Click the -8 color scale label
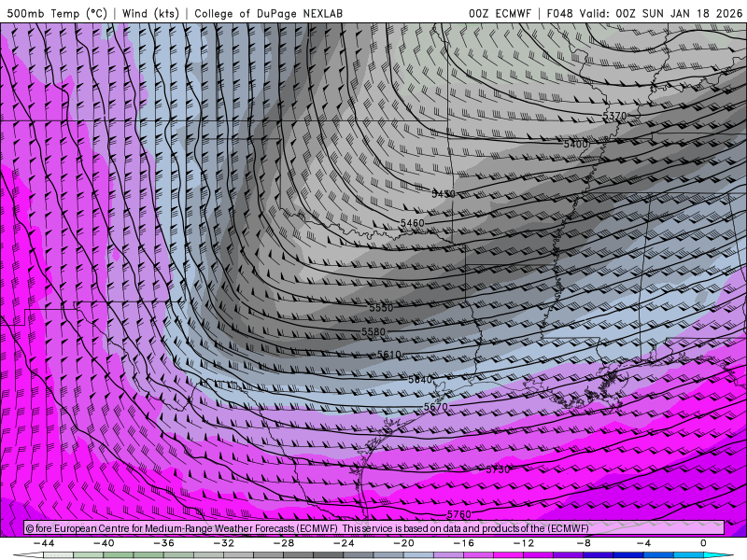Image resolution: width=747 pixels, height=560 pixels. 585,543
